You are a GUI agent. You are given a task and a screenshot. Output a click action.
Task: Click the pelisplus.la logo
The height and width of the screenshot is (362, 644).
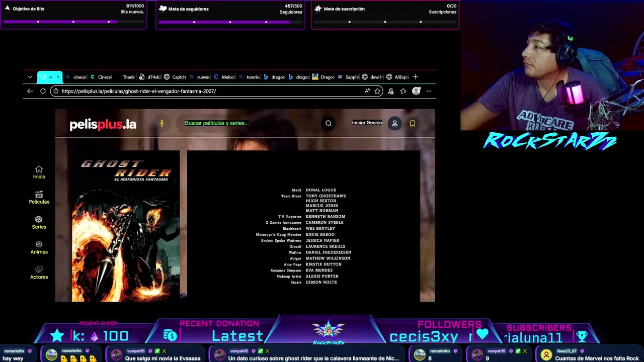click(103, 124)
